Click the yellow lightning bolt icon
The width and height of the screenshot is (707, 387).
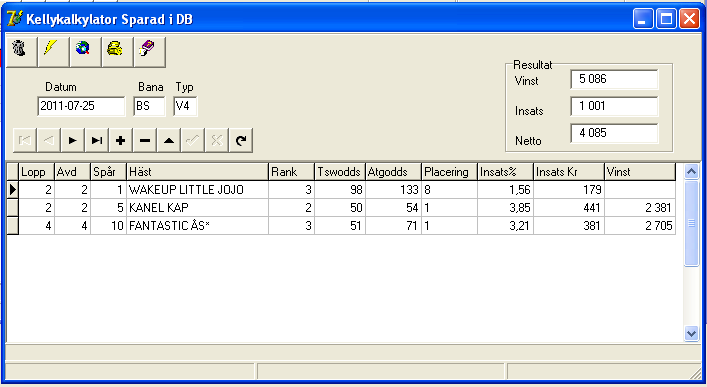point(53,51)
